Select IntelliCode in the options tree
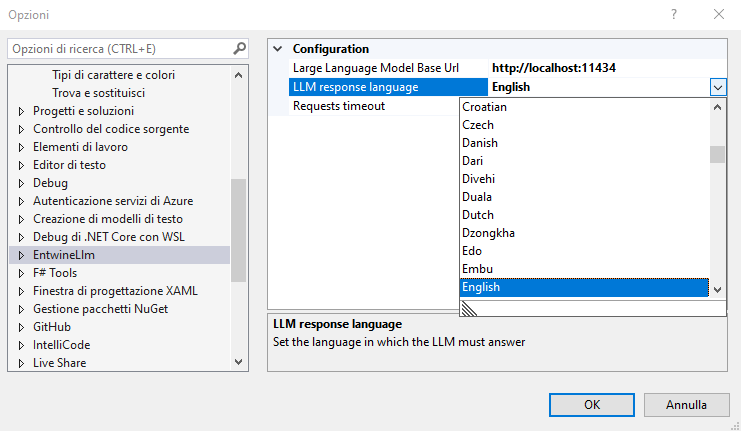Screen dimensions: 741x431 pyautogui.click(x=61, y=345)
